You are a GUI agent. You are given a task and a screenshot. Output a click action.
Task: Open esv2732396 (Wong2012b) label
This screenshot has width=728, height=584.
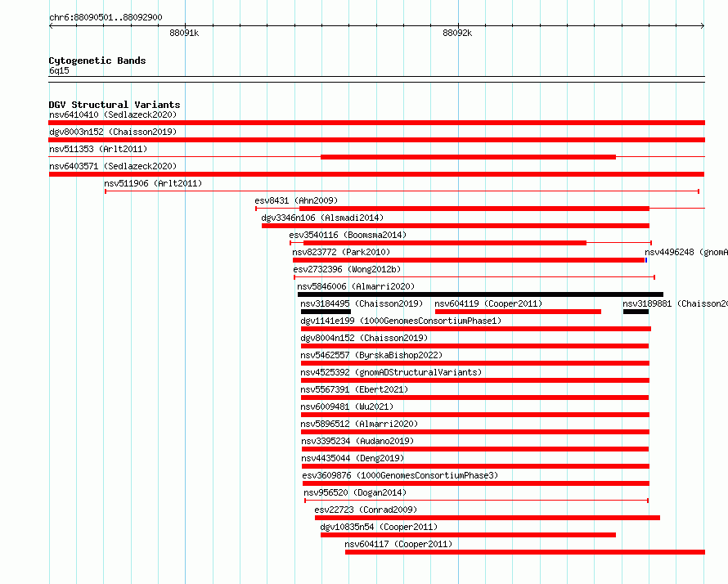click(347, 269)
